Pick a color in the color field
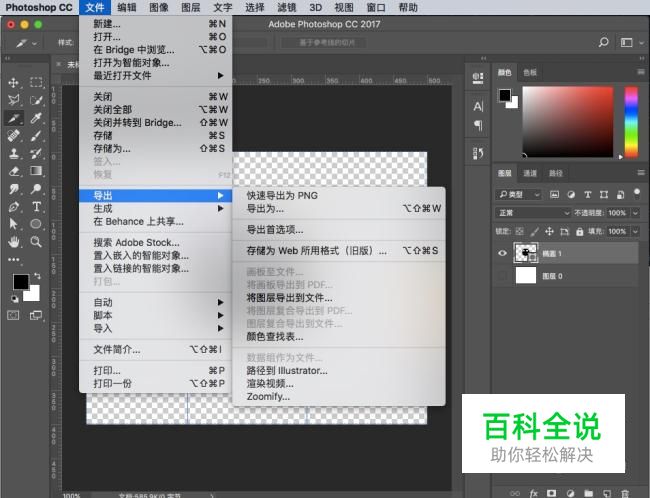 (568, 121)
